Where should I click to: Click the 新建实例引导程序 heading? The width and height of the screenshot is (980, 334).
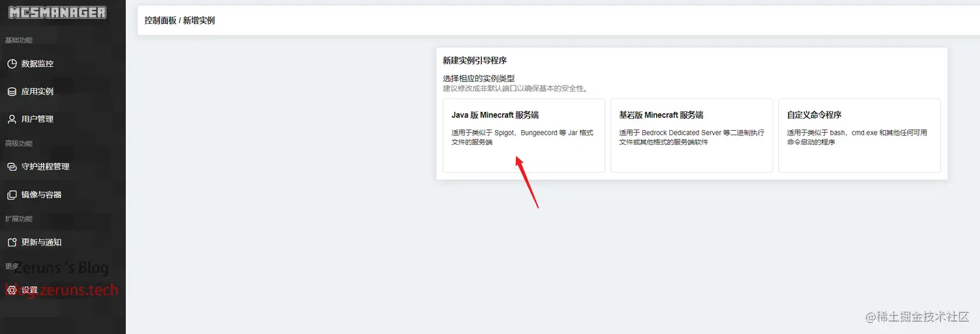474,61
